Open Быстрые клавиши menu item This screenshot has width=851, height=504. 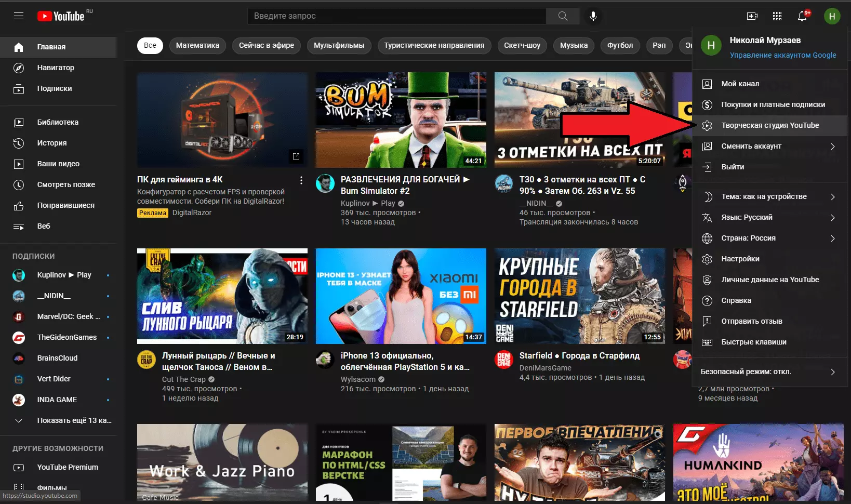[x=770, y=342]
